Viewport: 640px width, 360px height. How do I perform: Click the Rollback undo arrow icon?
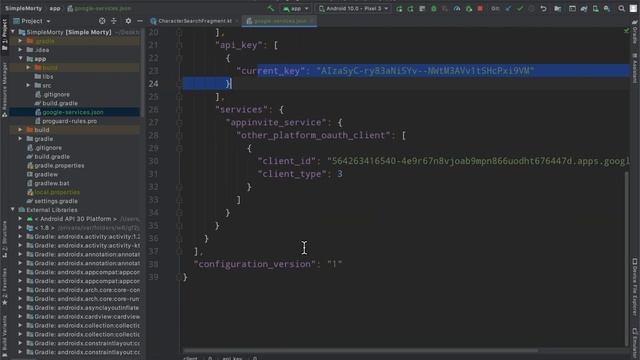[x=543, y=9]
